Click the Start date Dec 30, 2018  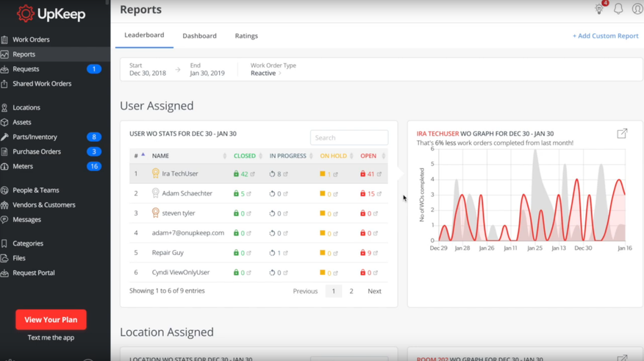click(148, 74)
